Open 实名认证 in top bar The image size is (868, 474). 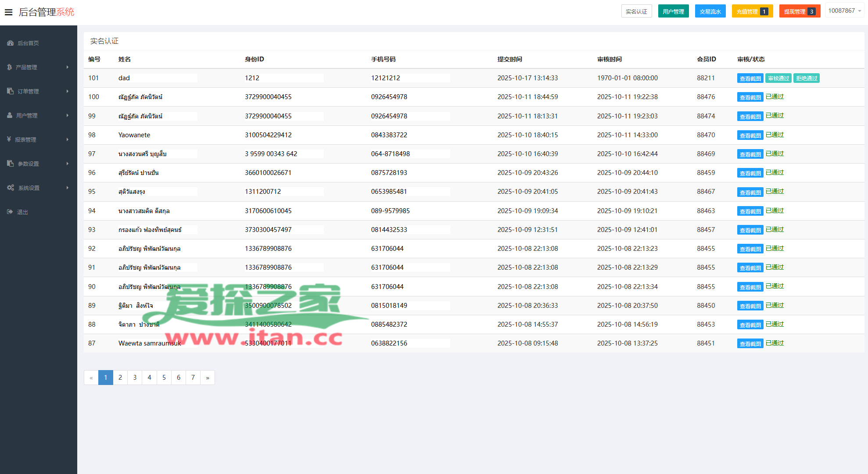tap(636, 11)
